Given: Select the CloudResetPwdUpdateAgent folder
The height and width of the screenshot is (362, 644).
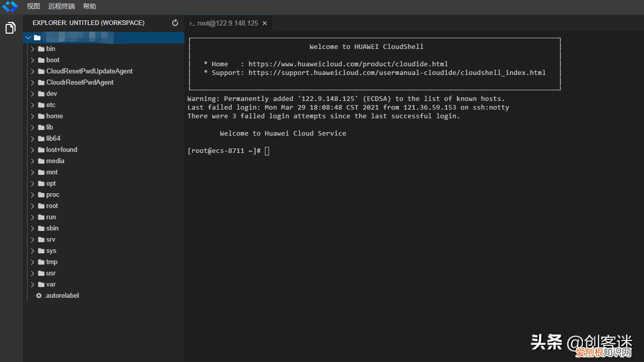Looking at the screenshot, I should point(89,71).
